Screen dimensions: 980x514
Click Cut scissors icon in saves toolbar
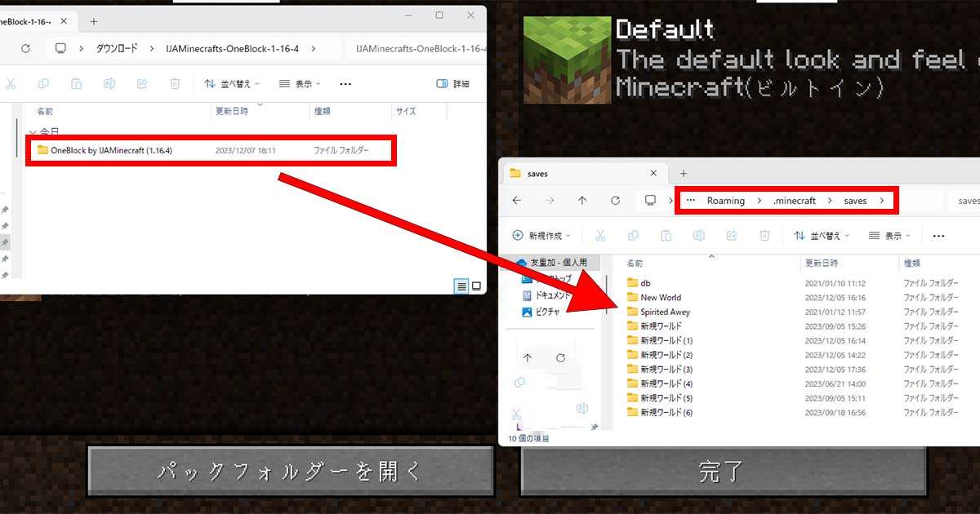pos(600,235)
